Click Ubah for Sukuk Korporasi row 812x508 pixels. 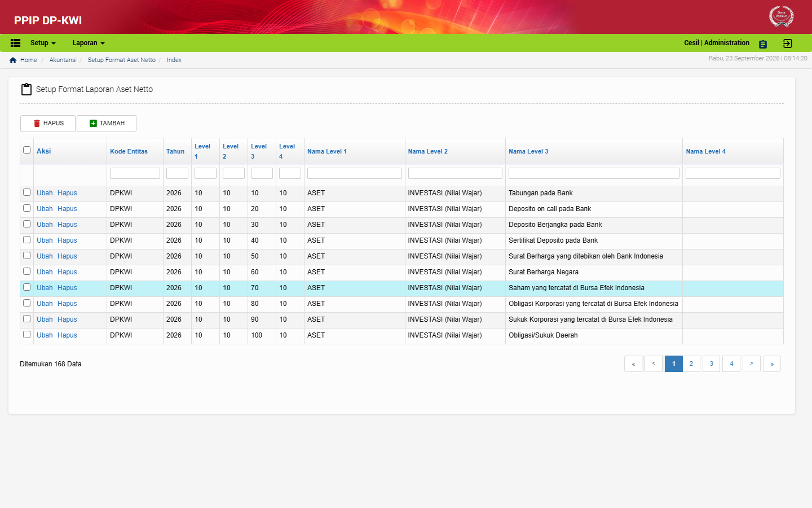coord(45,319)
